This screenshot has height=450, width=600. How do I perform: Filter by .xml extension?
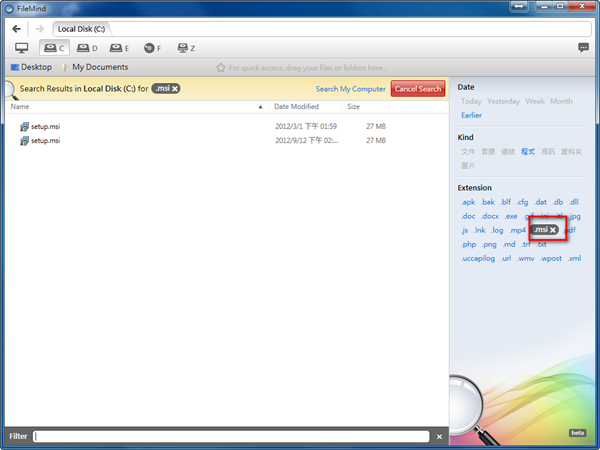pos(574,259)
